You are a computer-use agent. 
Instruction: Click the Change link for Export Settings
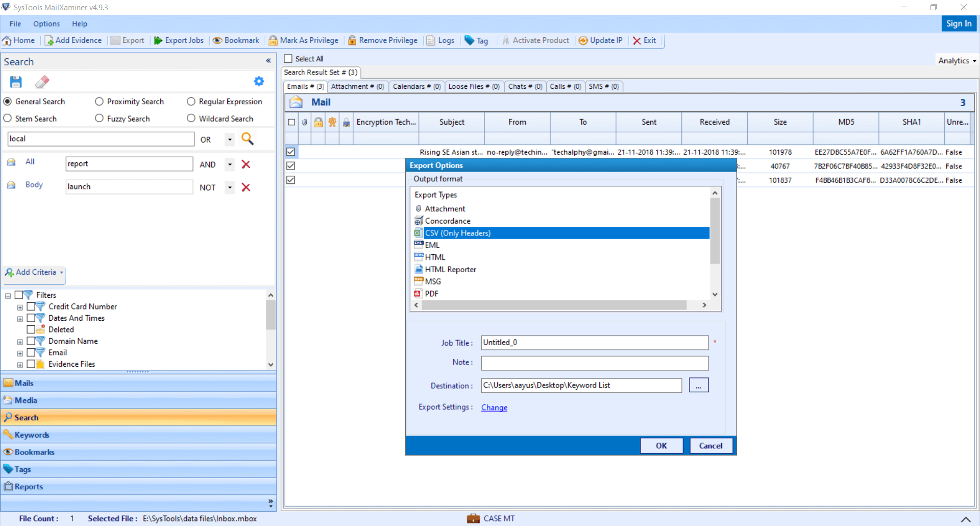pyautogui.click(x=494, y=407)
